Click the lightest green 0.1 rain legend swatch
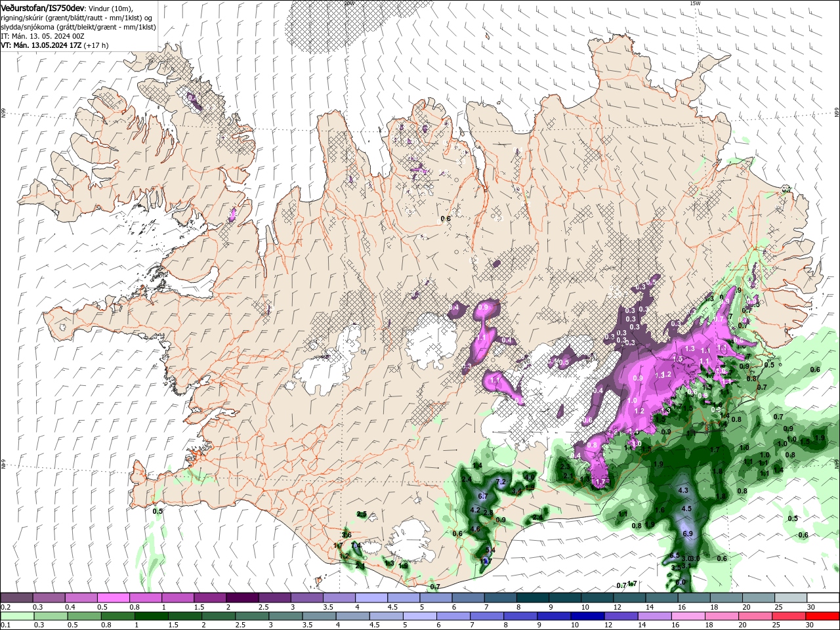The image size is (840, 630). 18,616
